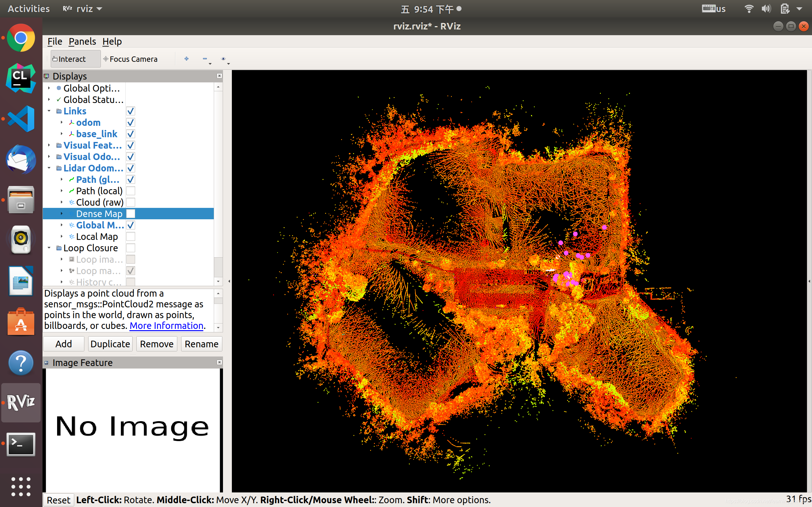Click the Focus Camera tool
Screen dimensions: 812x507
coord(130,59)
